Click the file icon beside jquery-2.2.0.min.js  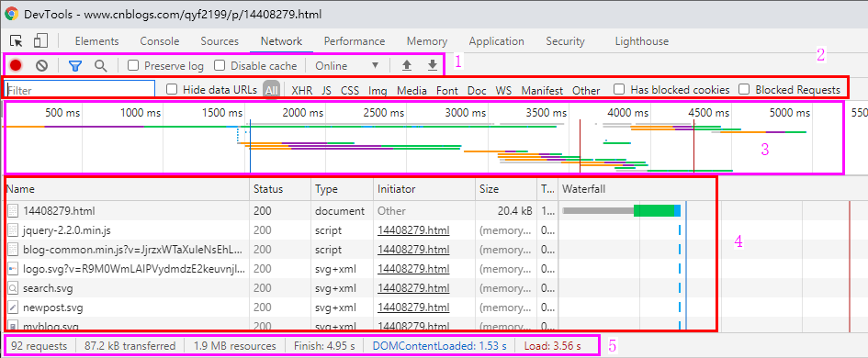(13, 230)
